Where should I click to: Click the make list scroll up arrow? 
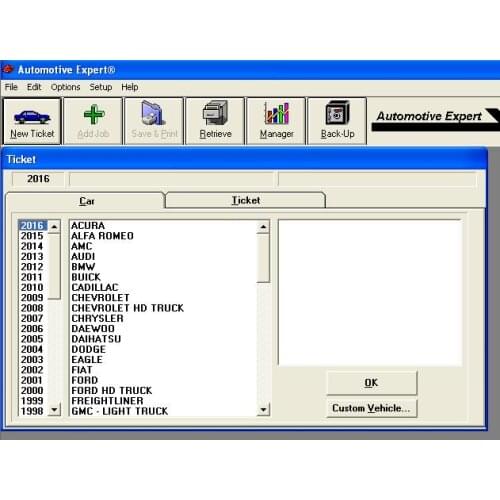(x=263, y=227)
